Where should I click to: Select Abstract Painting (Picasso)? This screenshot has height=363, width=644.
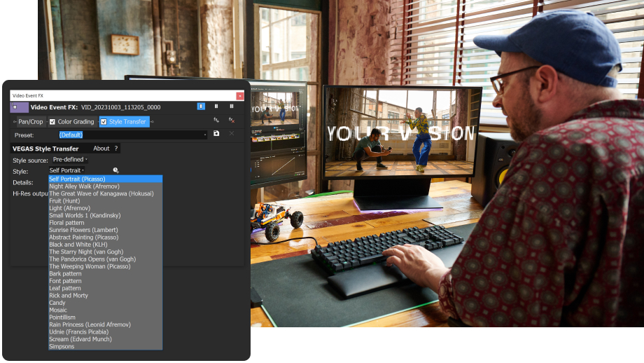pyautogui.click(x=106, y=237)
